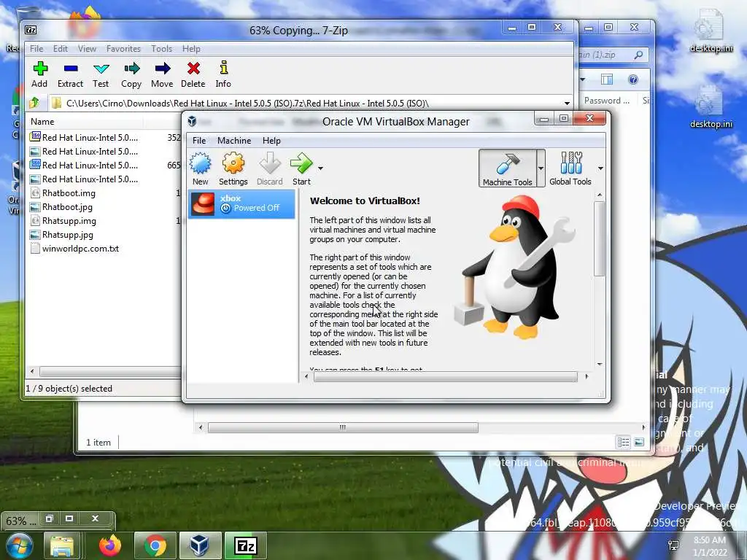Toggle the preview pane in Explorer window
This screenshot has height=560, width=747.
606,79
